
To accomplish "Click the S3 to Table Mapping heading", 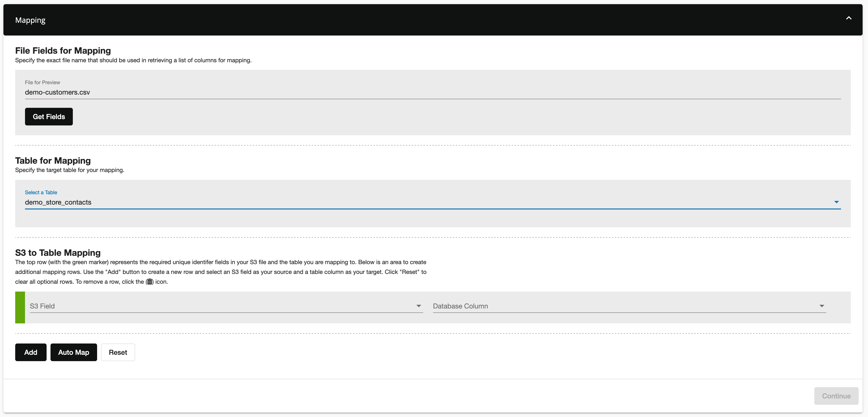I will [58, 253].
